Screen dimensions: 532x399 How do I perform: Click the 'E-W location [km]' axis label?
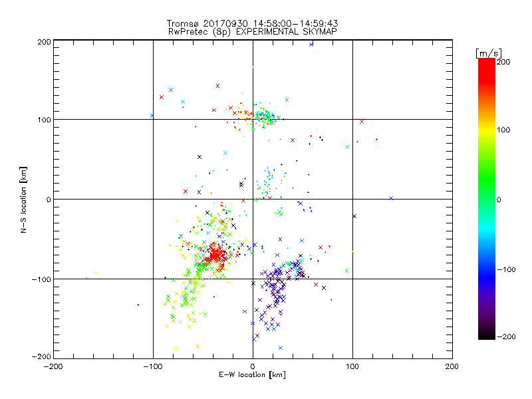click(x=253, y=374)
